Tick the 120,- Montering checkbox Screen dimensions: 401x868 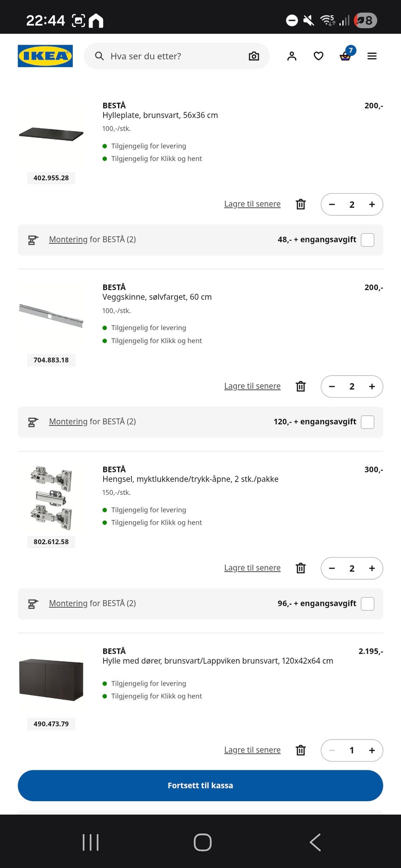tap(368, 422)
